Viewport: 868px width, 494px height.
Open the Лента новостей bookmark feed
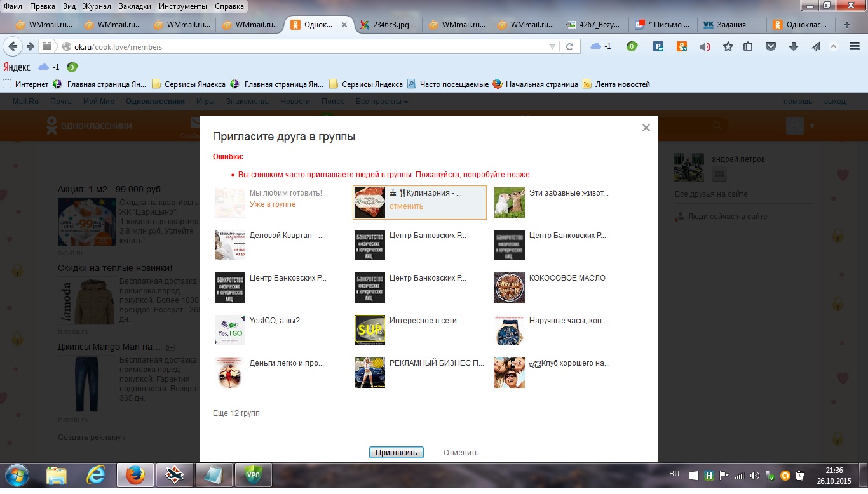pos(616,84)
